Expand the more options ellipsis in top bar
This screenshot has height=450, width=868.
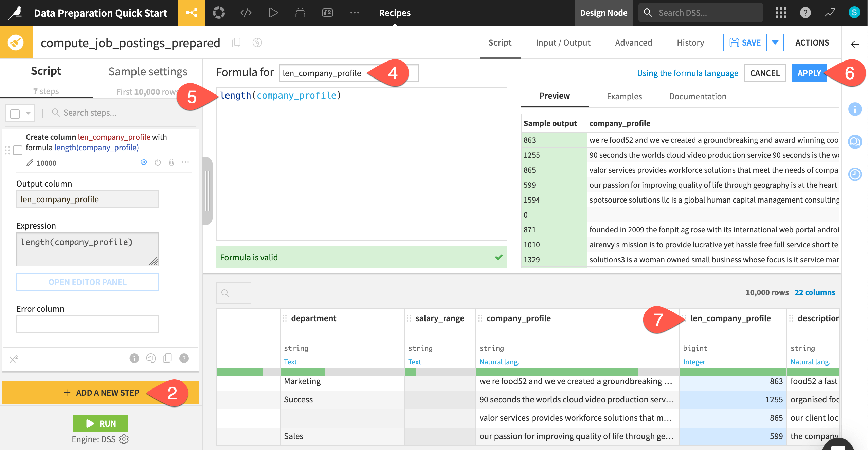pyautogui.click(x=355, y=13)
